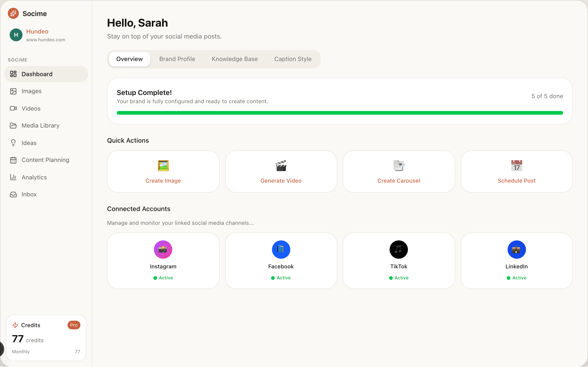Go to Media Library folder icon
The image size is (588, 367).
coord(13,125)
